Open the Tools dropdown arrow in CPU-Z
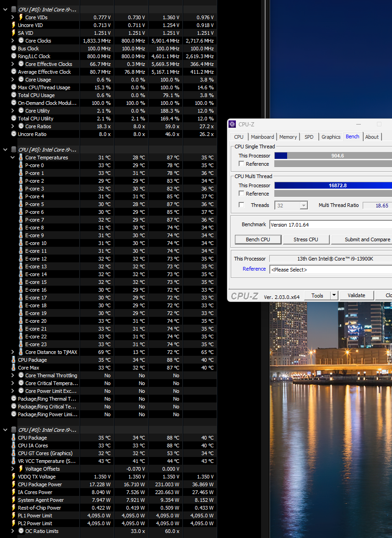This screenshot has width=392, height=538. point(334,295)
